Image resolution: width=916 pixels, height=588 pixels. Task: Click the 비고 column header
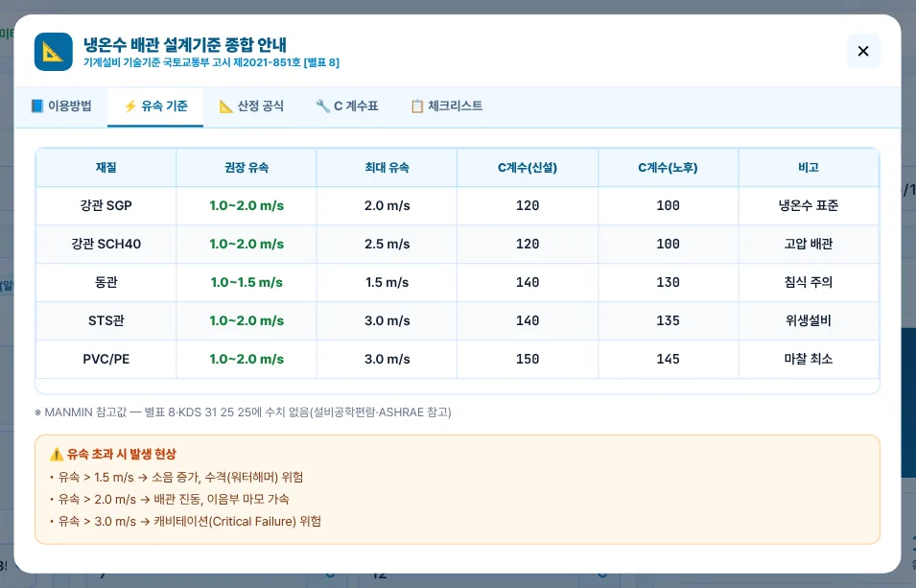[809, 168]
